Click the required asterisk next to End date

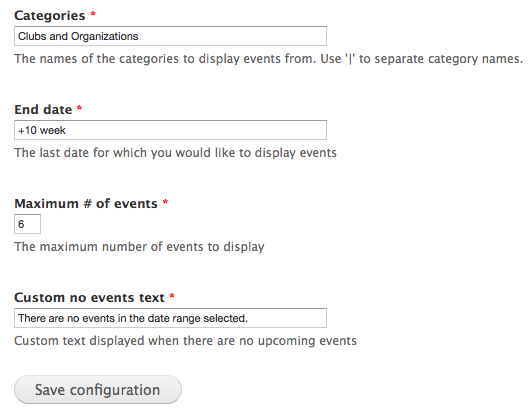[x=79, y=108]
